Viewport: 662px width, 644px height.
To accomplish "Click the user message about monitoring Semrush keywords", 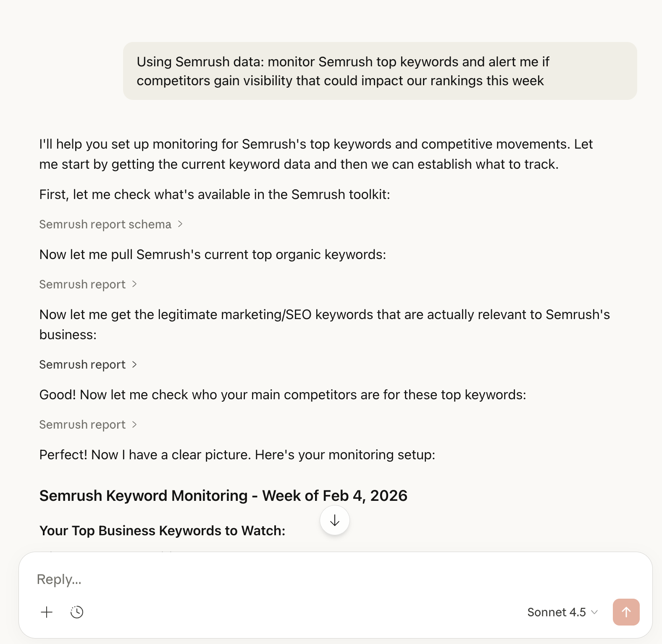I will coord(342,71).
